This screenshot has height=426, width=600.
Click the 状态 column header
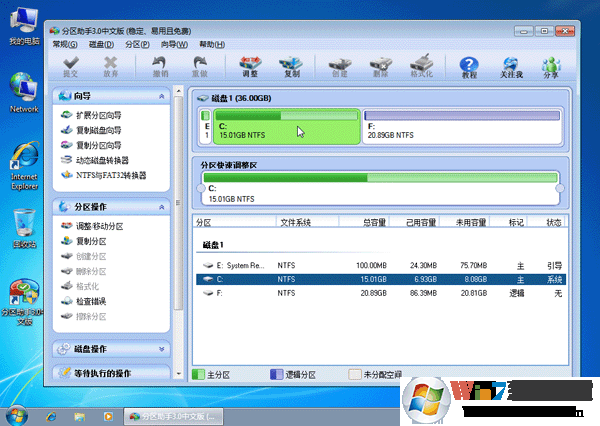click(546, 222)
